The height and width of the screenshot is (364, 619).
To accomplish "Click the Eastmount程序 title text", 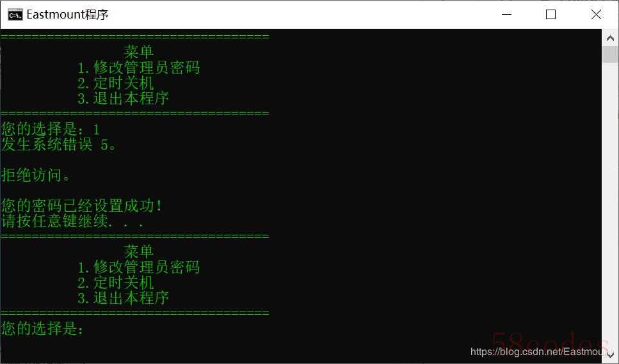I will (x=67, y=15).
